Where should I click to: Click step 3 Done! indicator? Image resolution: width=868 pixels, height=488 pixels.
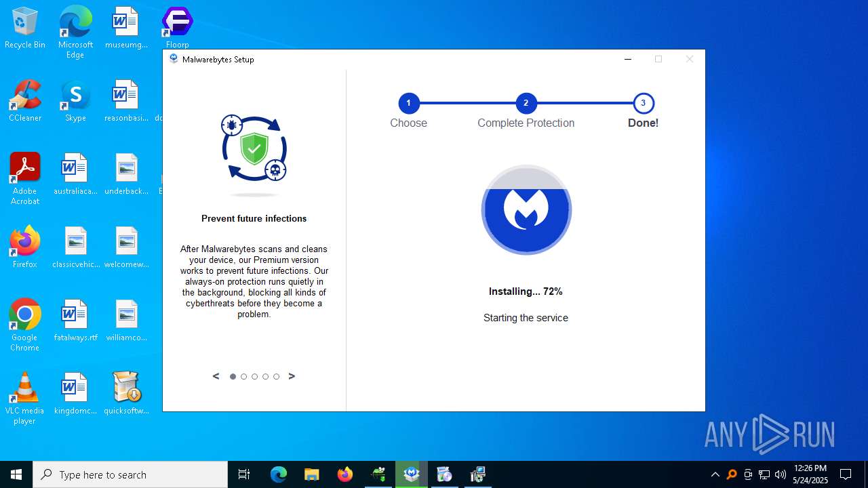643,103
